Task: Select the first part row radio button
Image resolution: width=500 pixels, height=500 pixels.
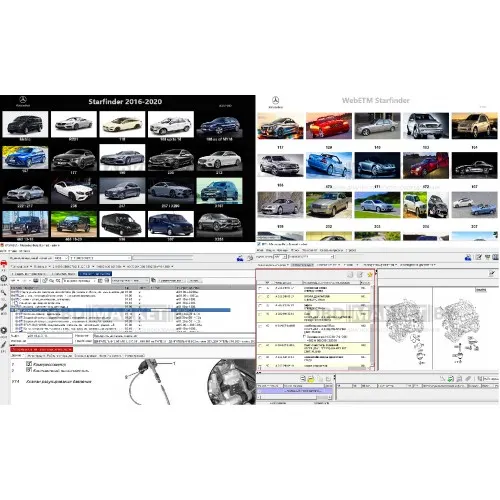Action: [260, 288]
